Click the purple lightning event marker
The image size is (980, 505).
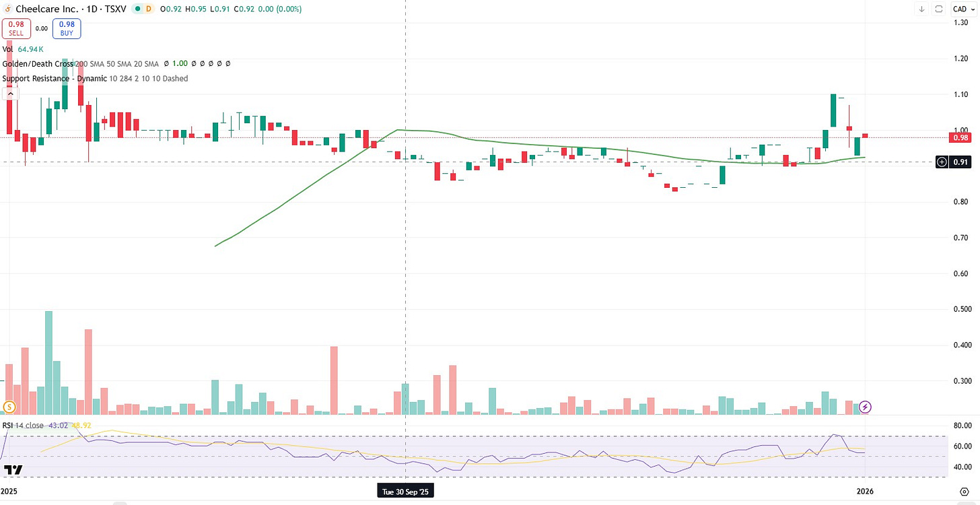point(866,407)
